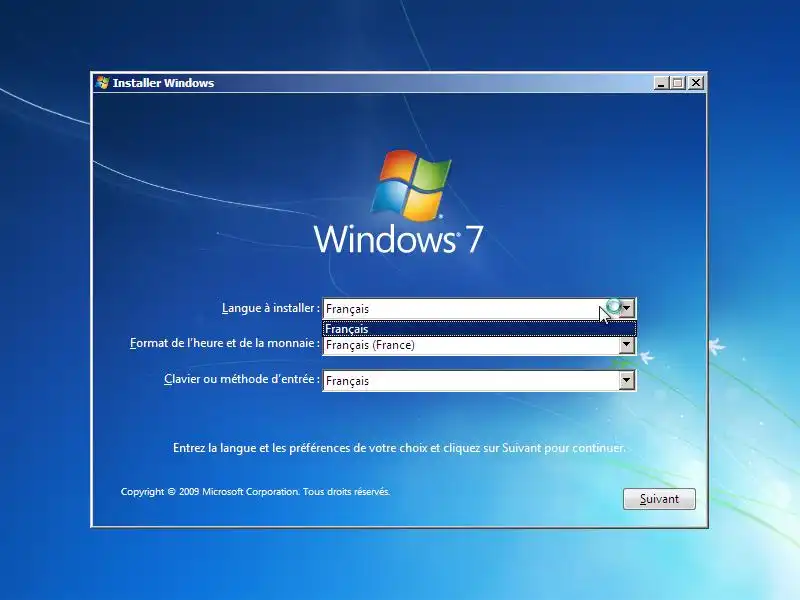Screen dimensions: 800x600
Task: Close the Installer Windows dialog
Action: click(696, 83)
